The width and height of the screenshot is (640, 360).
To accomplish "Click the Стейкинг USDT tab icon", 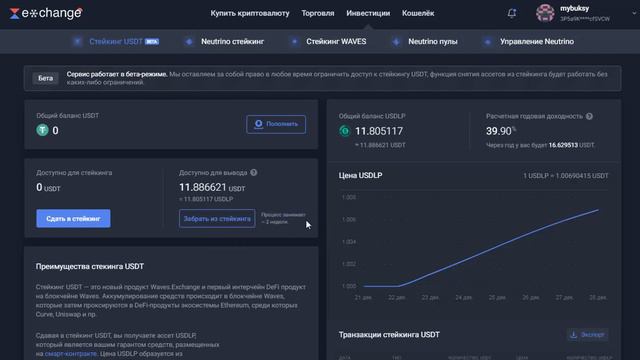I will [78, 42].
